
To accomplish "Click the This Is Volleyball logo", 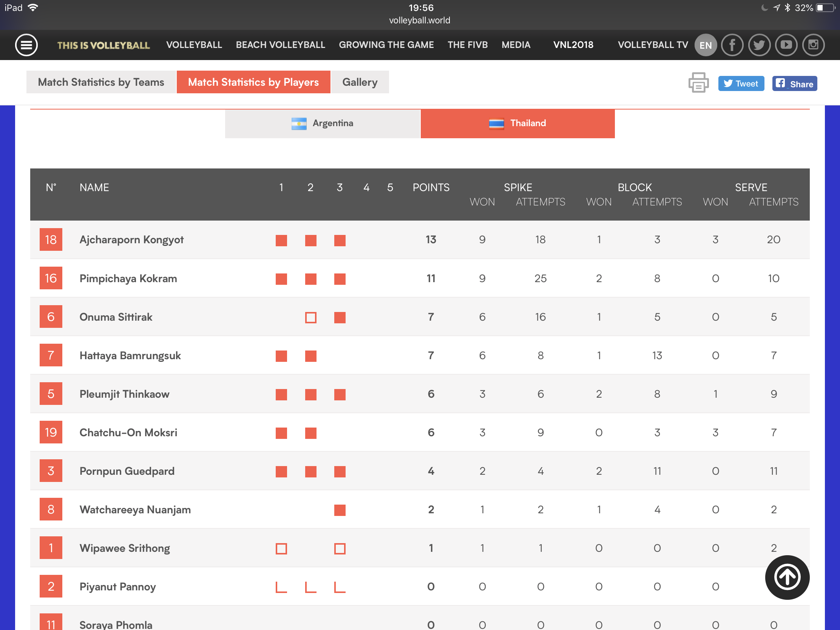I will (103, 45).
